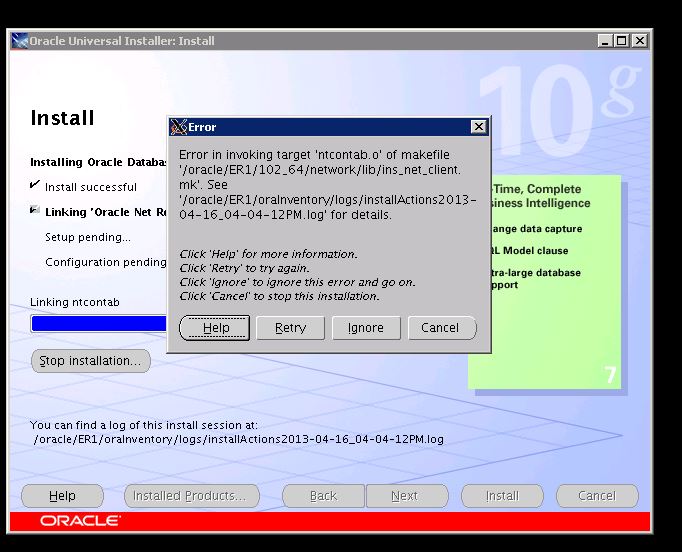Click the 'Click Retry to try again' hint
682x552 pixels.
tap(244, 268)
